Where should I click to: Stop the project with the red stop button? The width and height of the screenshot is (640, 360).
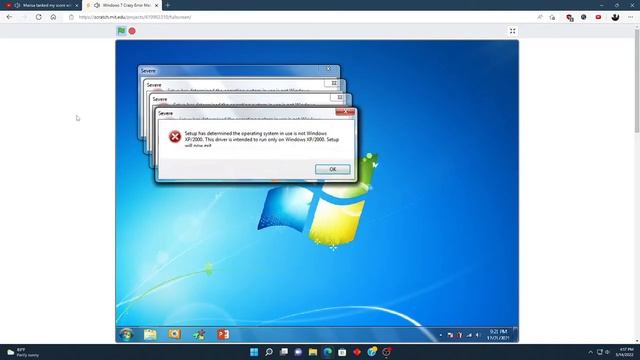pyautogui.click(x=132, y=31)
